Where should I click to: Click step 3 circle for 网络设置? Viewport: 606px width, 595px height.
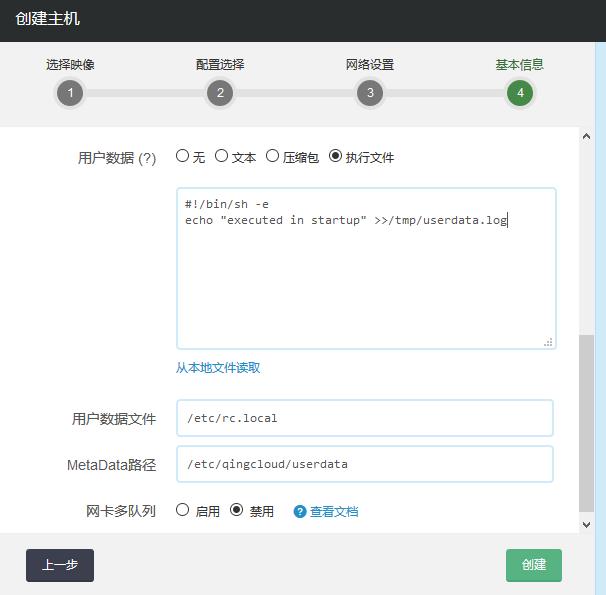[x=370, y=93]
